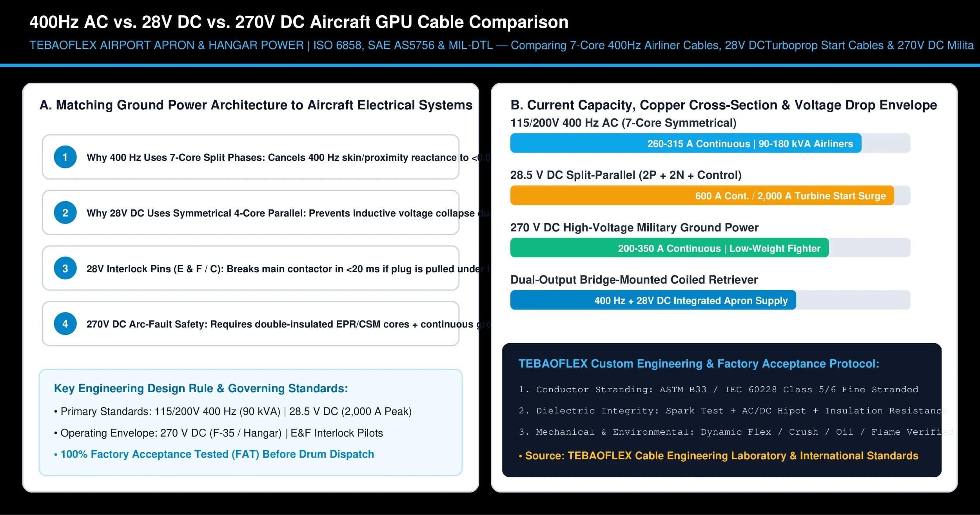This screenshot has height=515, width=980.
Task: Click the blue number 4 circle badge
Action: pyautogui.click(x=65, y=324)
